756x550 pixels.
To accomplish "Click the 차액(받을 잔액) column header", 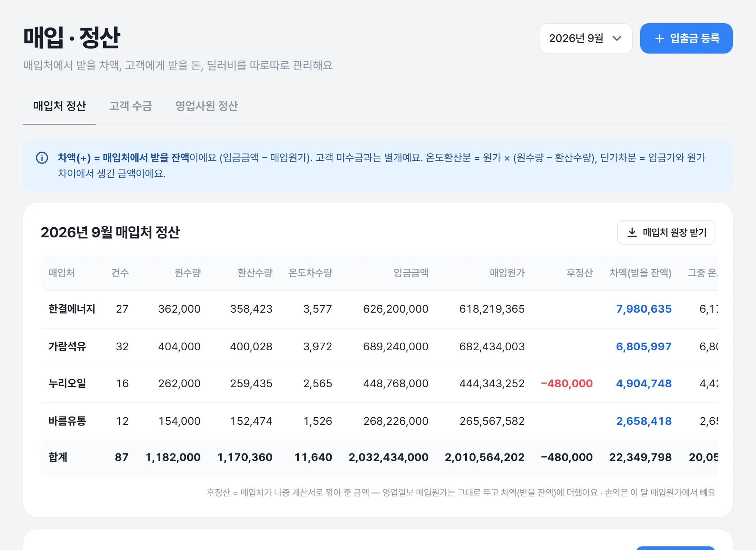I will coord(640,273).
